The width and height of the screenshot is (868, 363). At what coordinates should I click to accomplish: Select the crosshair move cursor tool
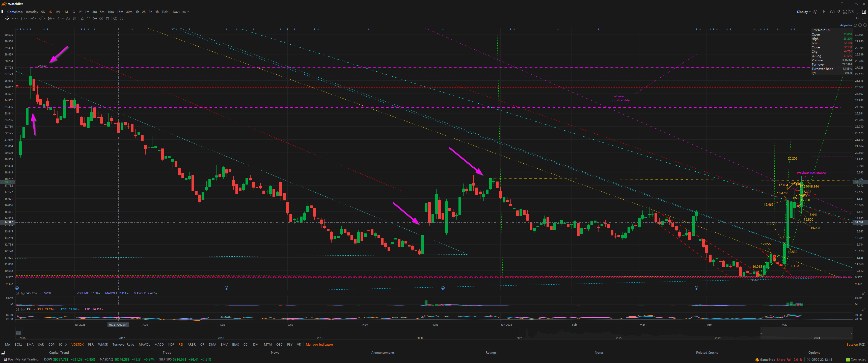[7, 18]
